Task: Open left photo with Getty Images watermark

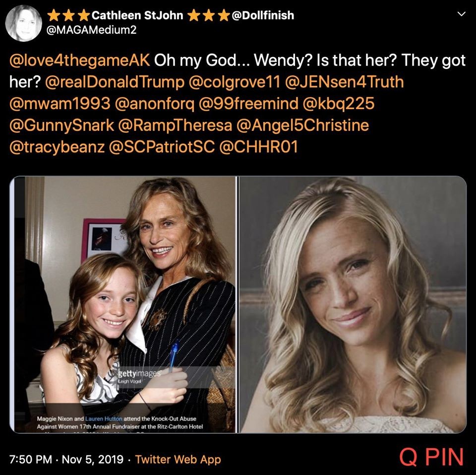Action: 123,304
